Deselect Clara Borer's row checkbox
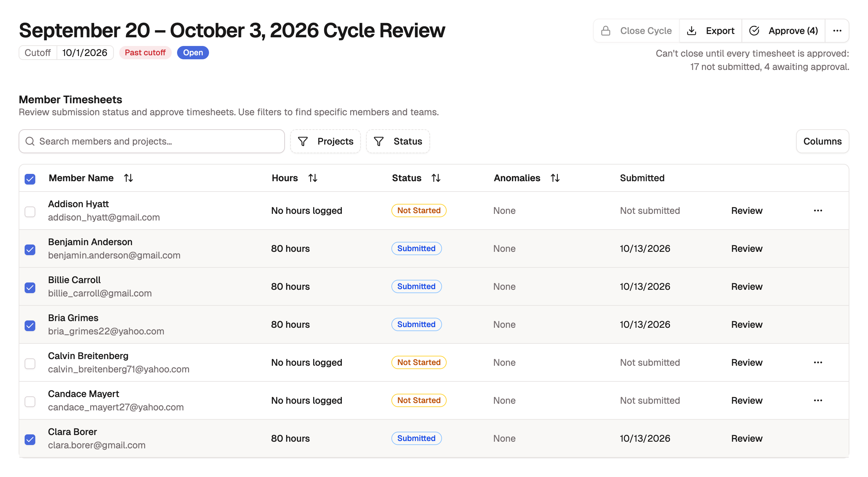The image size is (868, 477). (x=30, y=440)
